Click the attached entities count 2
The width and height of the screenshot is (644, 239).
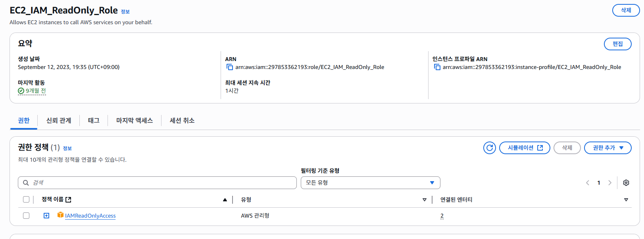442,216
